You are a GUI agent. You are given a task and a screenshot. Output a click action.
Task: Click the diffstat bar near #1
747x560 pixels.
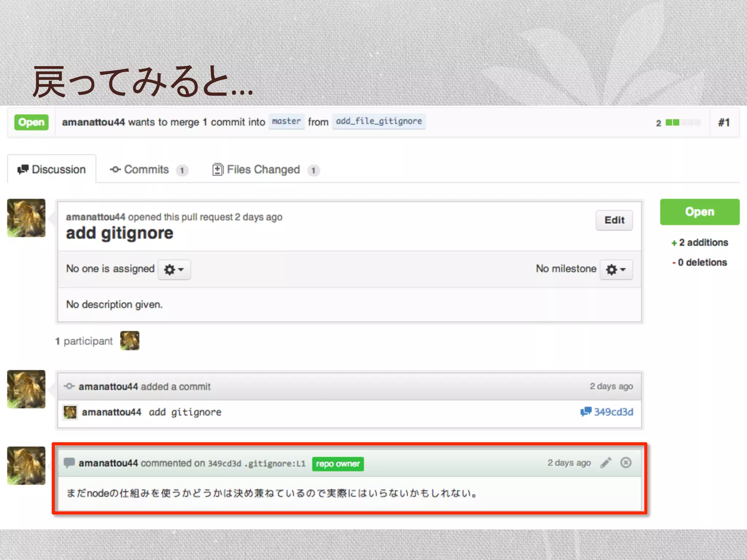click(683, 122)
